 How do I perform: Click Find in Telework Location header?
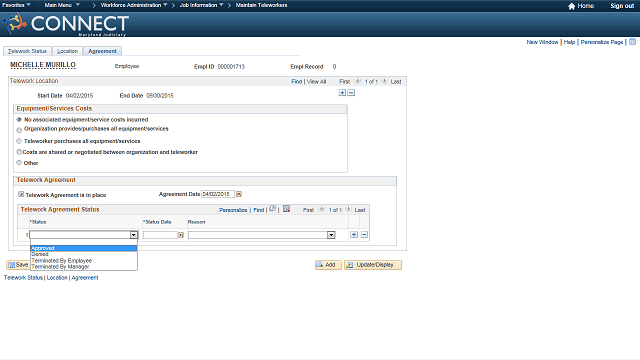(x=296, y=82)
